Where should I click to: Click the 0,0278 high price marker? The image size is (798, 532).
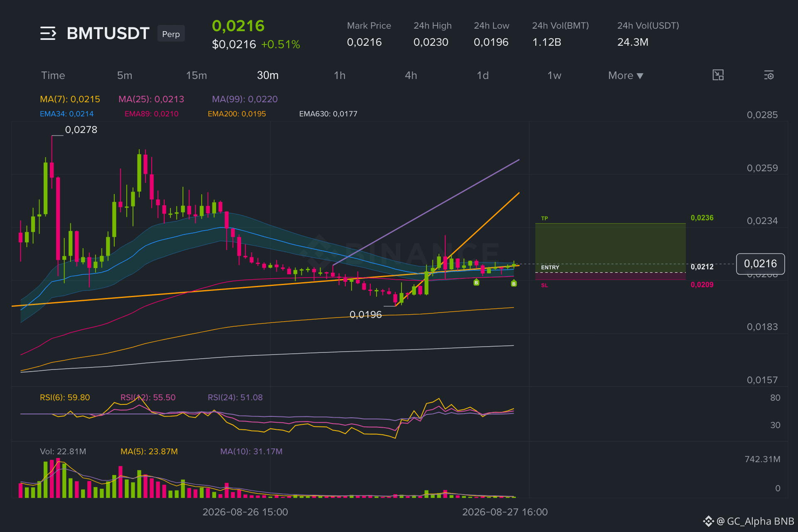pos(81,130)
